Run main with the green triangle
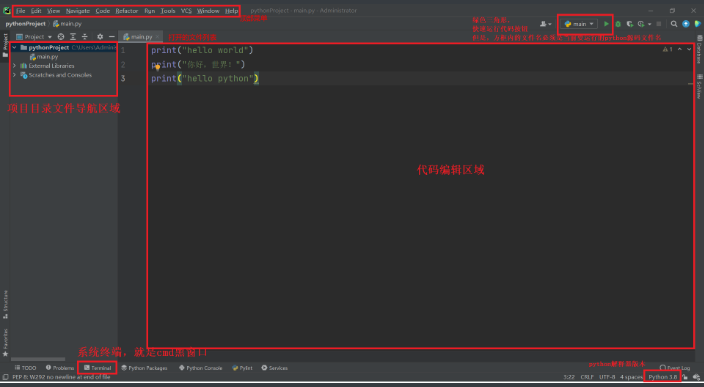This screenshot has width=704, height=387. click(x=606, y=24)
